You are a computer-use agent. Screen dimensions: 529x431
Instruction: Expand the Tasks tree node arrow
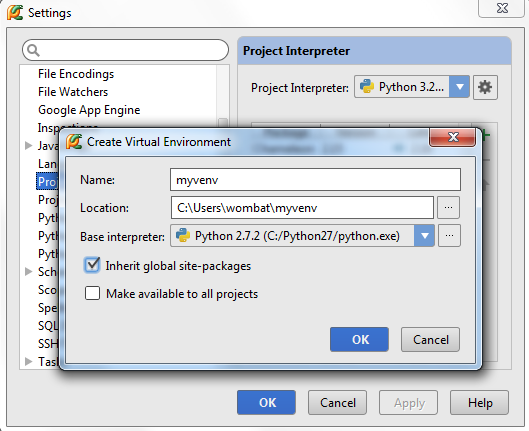pos(29,361)
